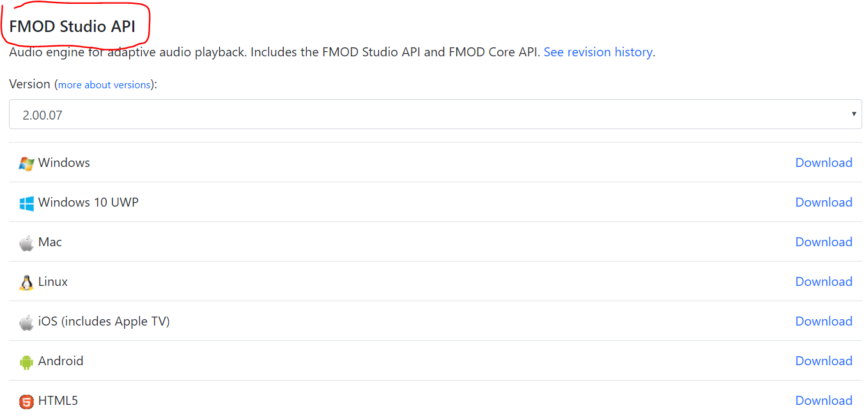Click the version dropdown arrow

(x=853, y=114)
